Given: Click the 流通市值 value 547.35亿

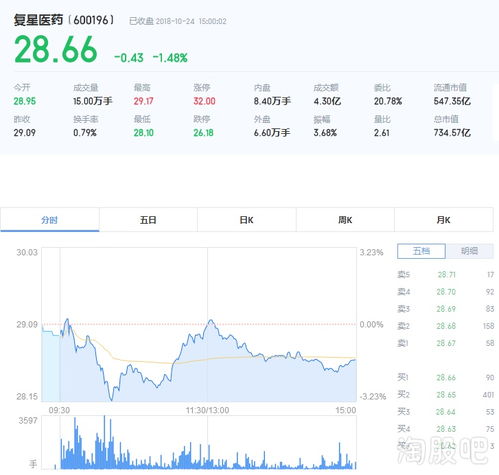Looking at the screenshot, I should click(x=452, y=101).
